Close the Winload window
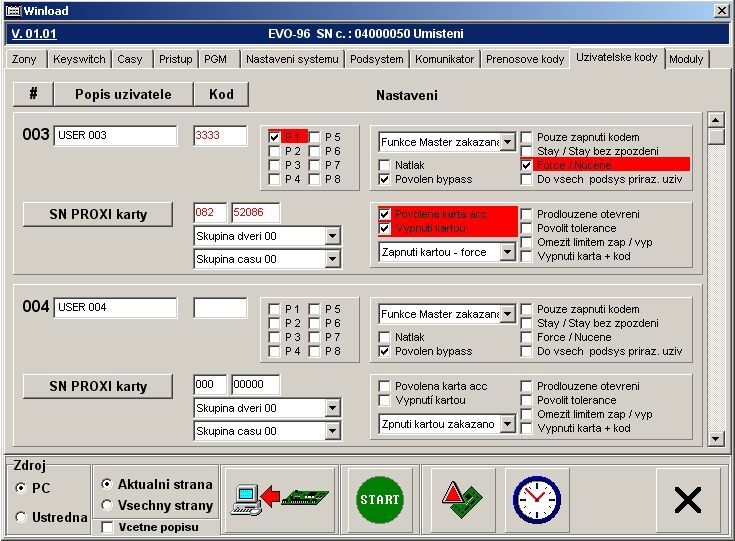 coord(721,10)
